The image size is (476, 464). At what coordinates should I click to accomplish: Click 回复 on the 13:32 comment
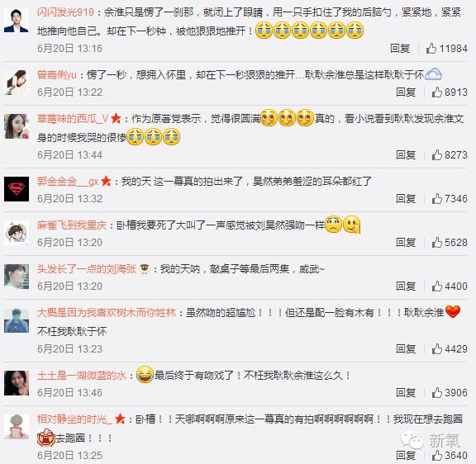tap(406, 199)
